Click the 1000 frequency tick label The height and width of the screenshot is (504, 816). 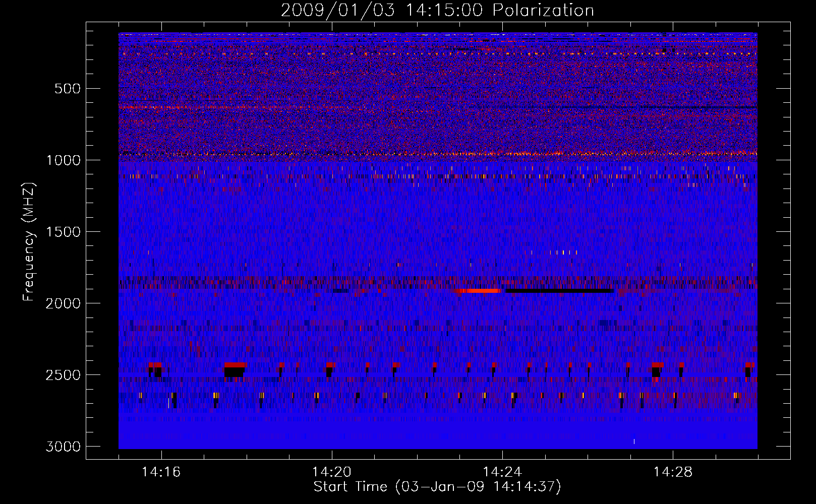pos(64,160)
